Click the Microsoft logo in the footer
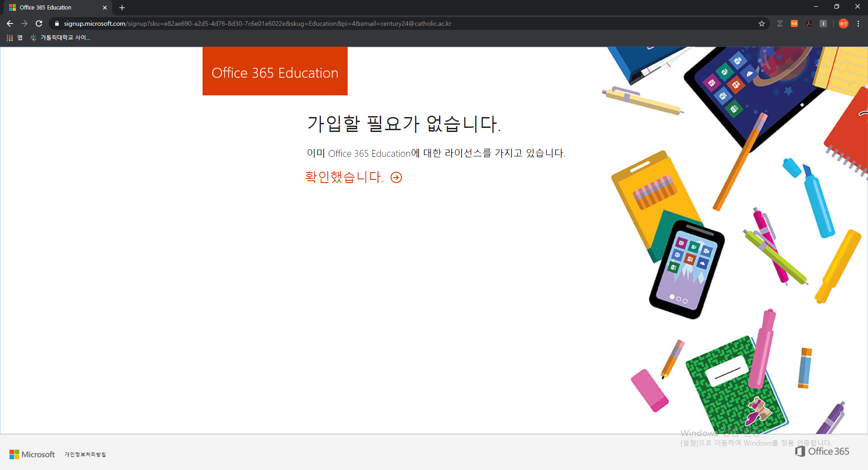The height and width of the screenshot is (470, 868). (32, 454)
